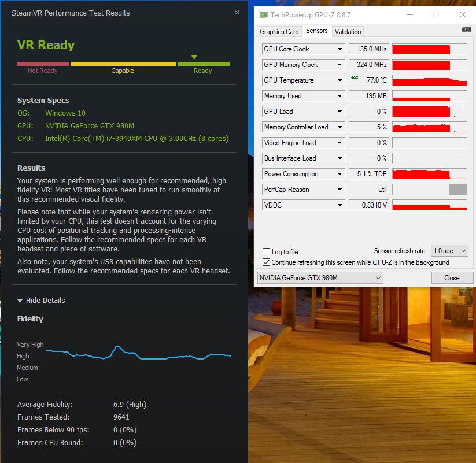Click the Close button in GPU-Z
This screenshot has height=463, width=476.
click(x=452, y=277)
